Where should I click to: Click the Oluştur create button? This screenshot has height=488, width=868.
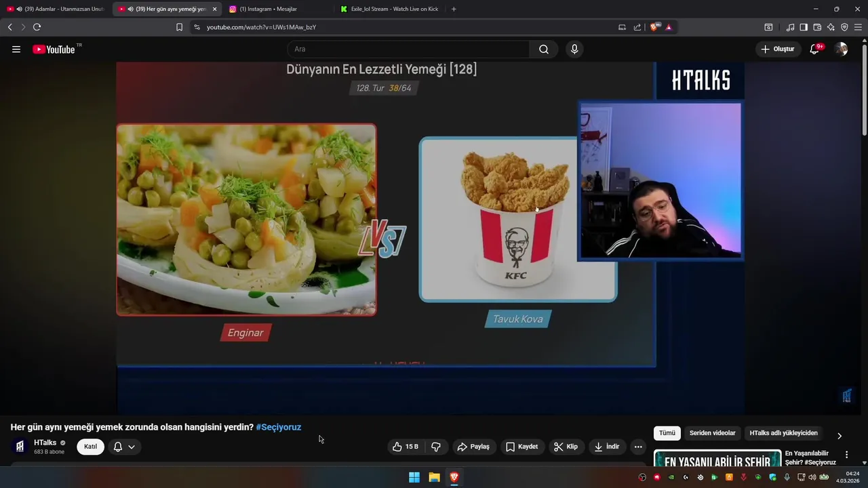[778, 49]
